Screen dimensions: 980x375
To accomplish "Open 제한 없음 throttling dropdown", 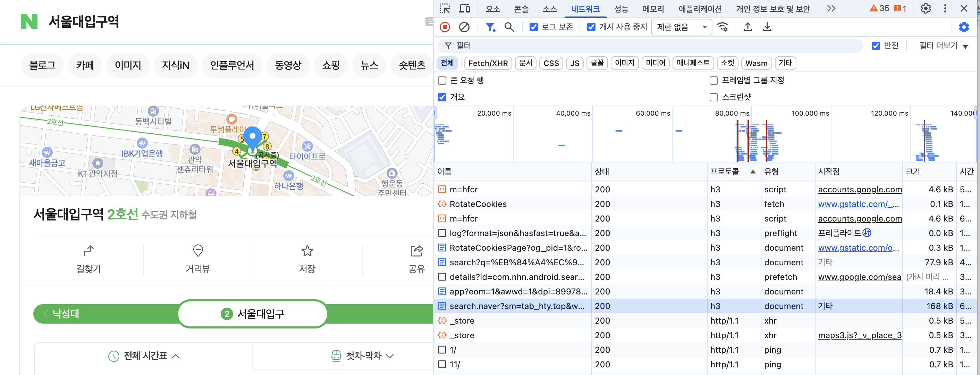I will 681,27.
